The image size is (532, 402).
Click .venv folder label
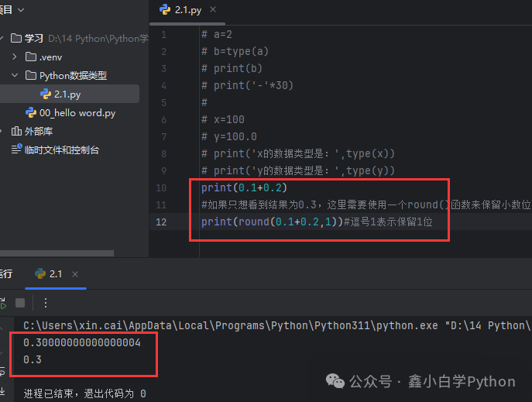[x=50, y=57]
